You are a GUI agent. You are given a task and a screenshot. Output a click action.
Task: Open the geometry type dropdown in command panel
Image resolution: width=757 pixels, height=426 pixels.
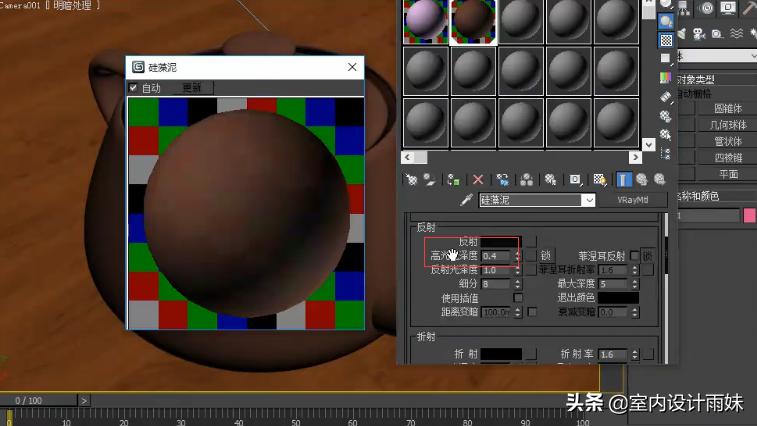(x=717, y=56)
